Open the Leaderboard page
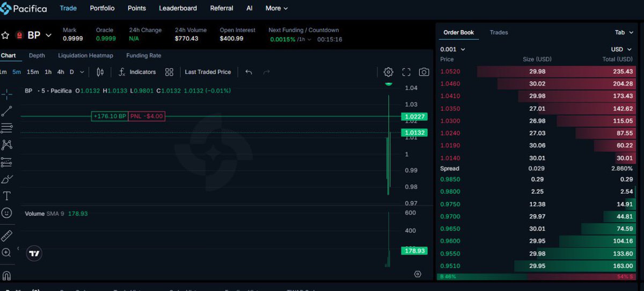The width and height of the screenshot is (644, 291). pos(178,8)
